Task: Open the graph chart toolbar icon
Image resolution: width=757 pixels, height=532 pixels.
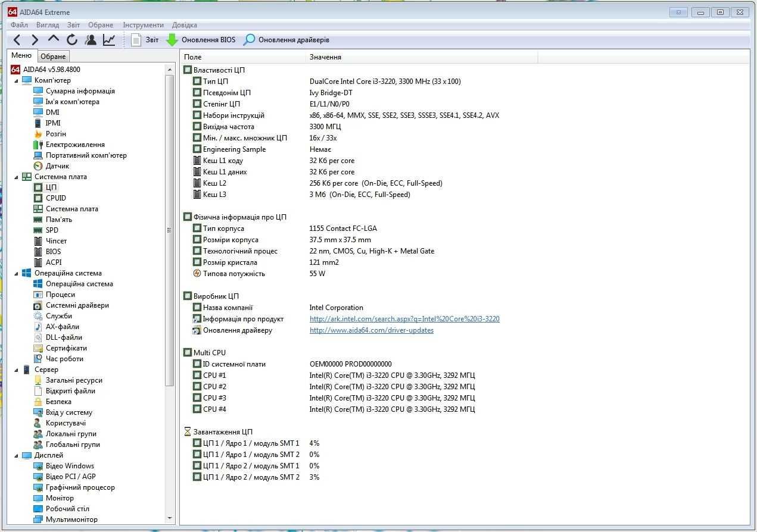Action: click(109, 40)
